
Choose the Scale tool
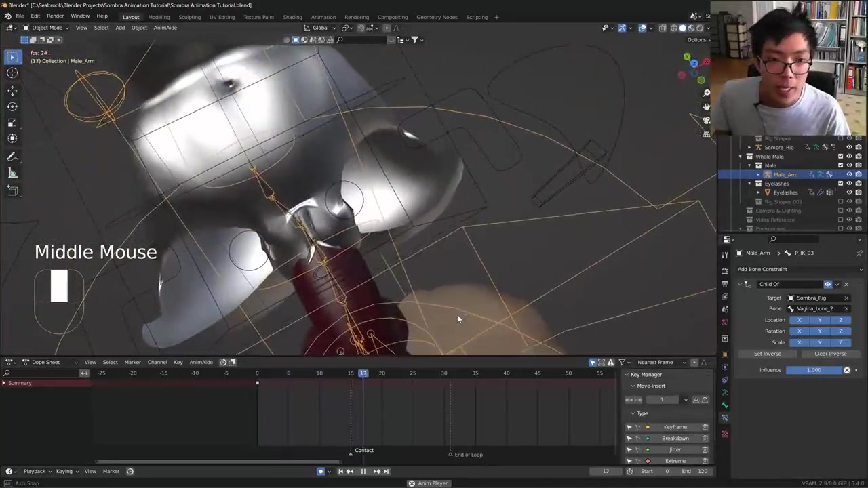12,123
